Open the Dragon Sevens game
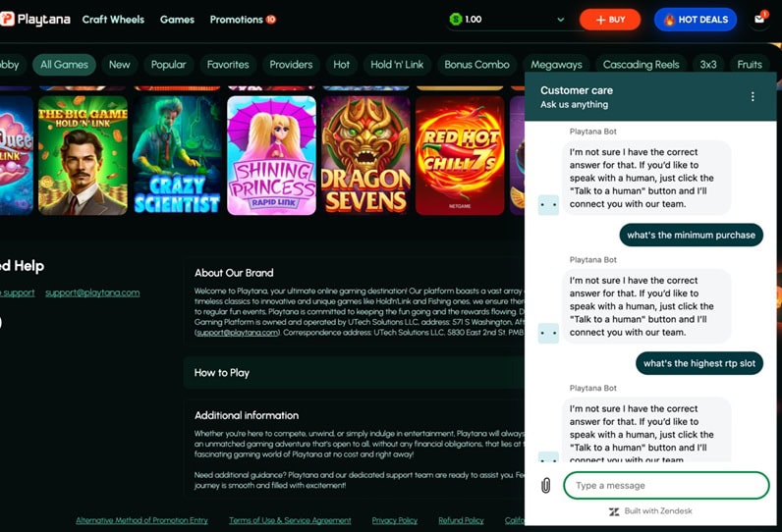The height and width of the screenshot is (532, 782). point(365,155)
